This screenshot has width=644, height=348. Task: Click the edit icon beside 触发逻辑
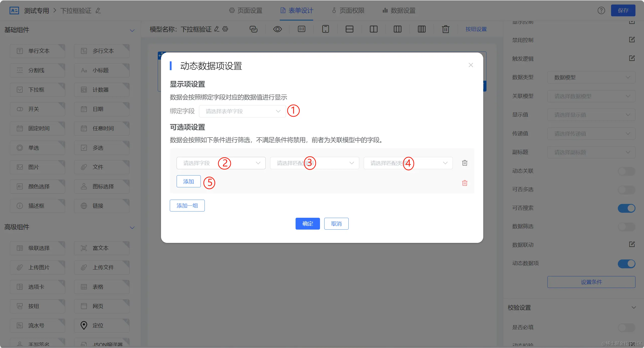(632, 58)
